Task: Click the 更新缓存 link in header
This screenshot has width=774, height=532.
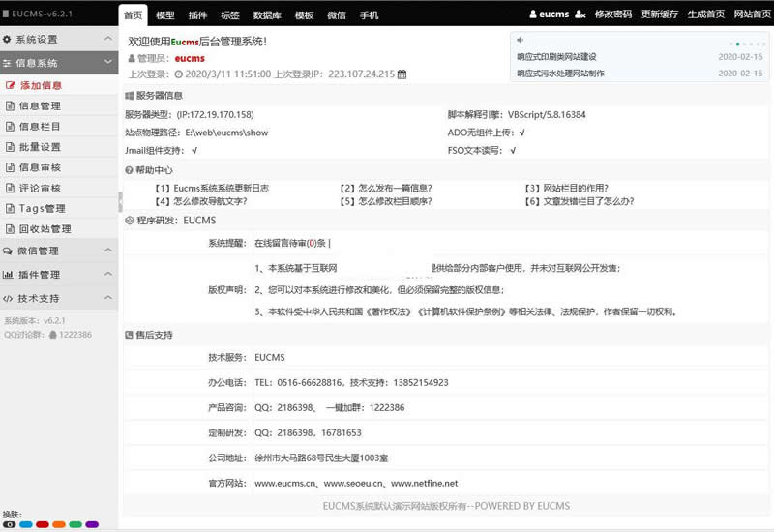Action: [x=660, y=15]
